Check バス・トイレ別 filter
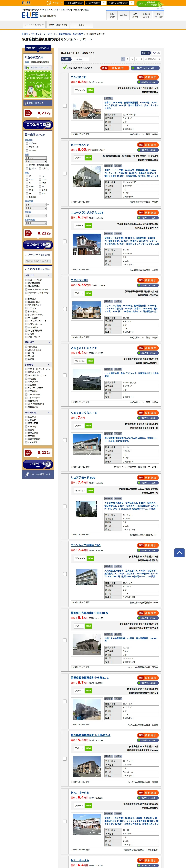Viewport: 186px width, 868px height. [x=26, y=280]
